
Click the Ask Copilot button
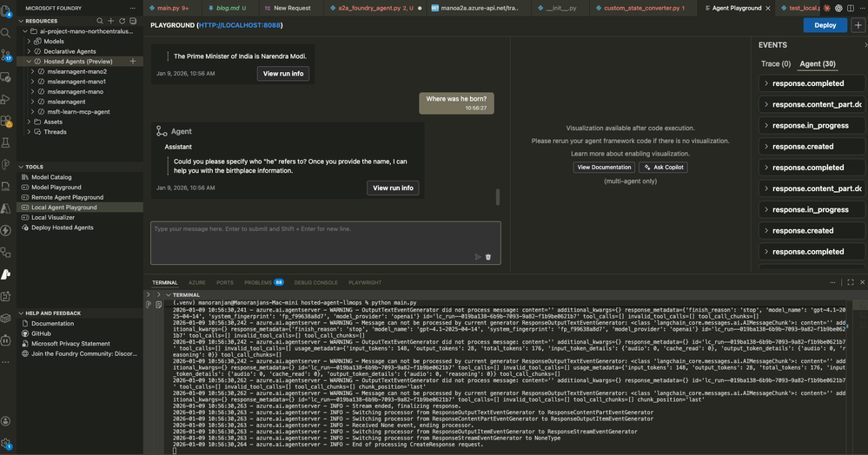pyautogui.click(x=663, y=168)
